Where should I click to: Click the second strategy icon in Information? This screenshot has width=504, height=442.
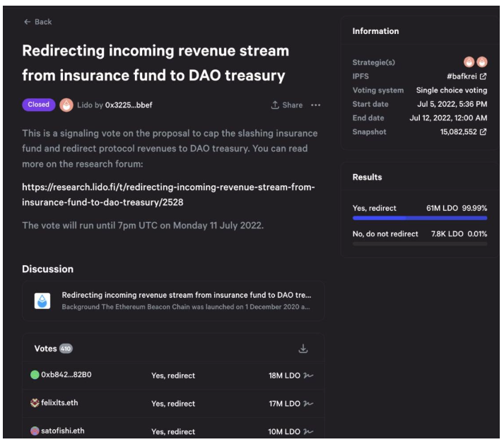tap(482, 62)
